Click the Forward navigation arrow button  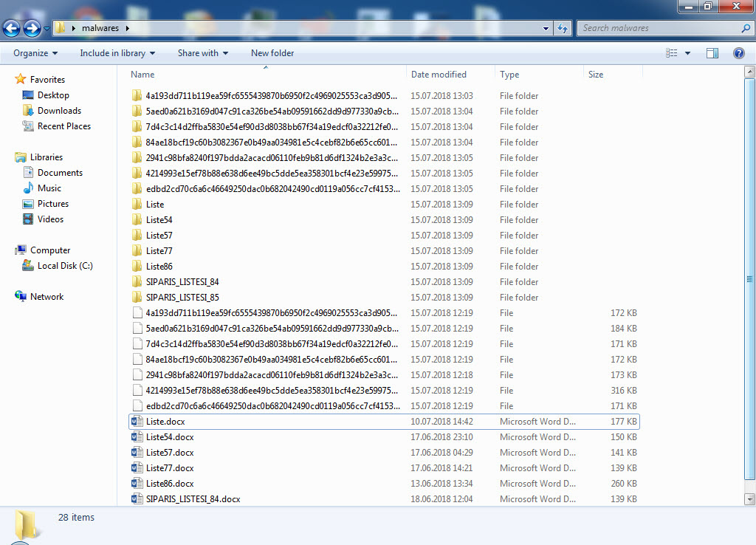32,29
